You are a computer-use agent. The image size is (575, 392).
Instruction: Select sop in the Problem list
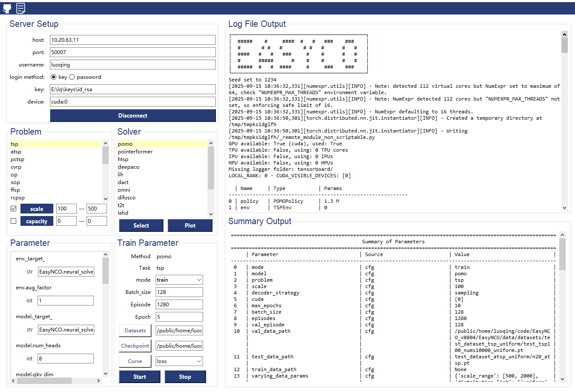click(56, 182)
